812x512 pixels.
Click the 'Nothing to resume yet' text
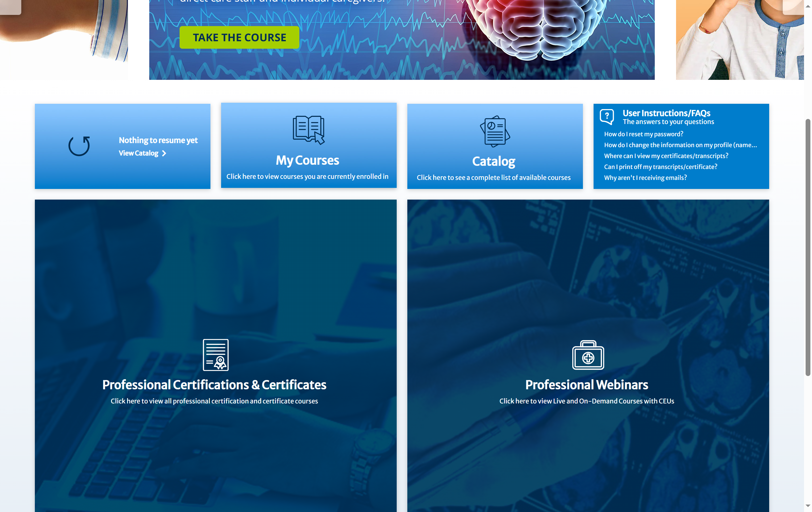pos(158,140)
